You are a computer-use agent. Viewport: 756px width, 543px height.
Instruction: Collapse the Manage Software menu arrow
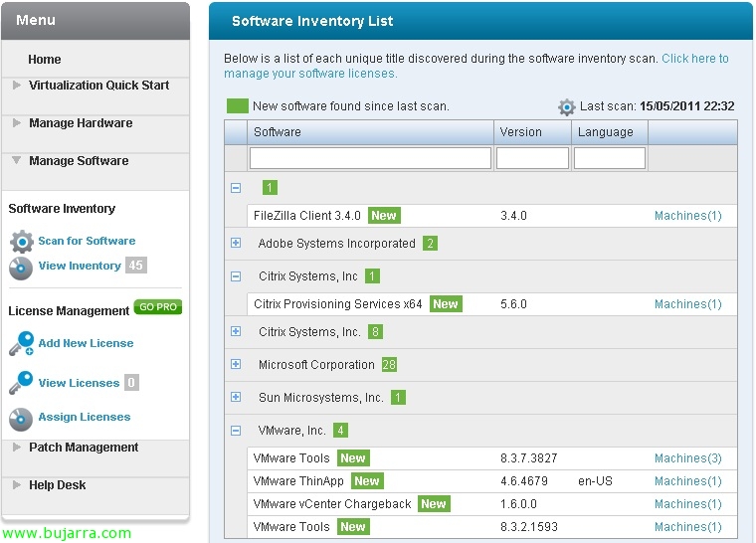tap(16, 160)
